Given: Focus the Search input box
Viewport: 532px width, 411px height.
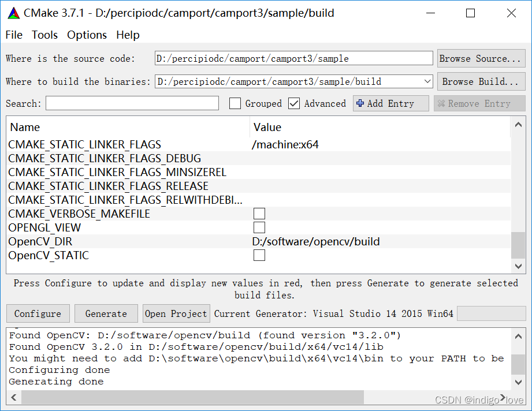Looking at the screenshot, I should click(x=132, y=103).
